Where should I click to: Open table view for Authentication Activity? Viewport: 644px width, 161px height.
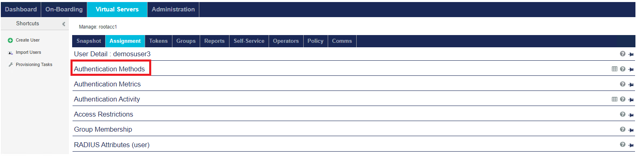[615, 99]
